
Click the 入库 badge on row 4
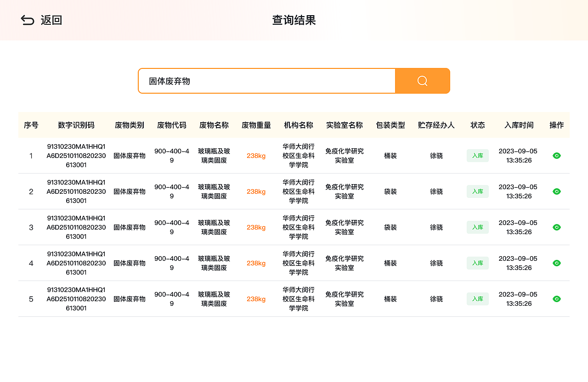pyautogui.click(x=477, y=263)
